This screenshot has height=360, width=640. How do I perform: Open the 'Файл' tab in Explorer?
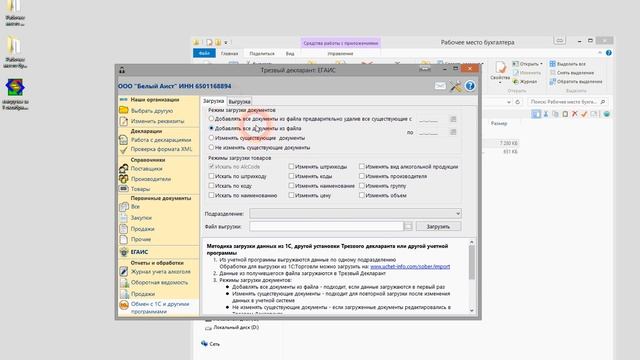tap(204, 53)
